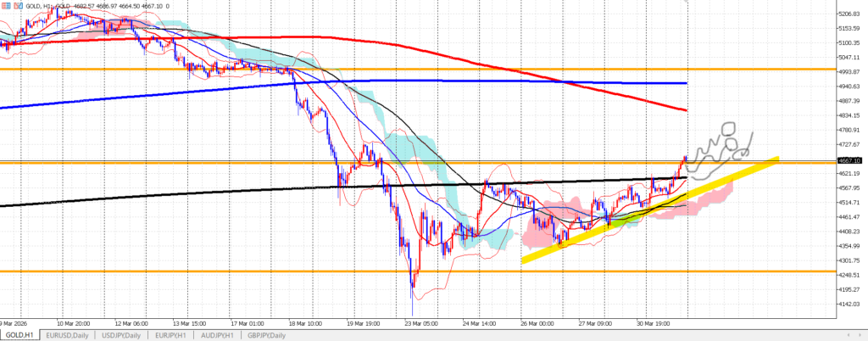Click the chart tabs scroll-left arrow
This screenshot has height=341, width=868.
click(x=849, y=335)
